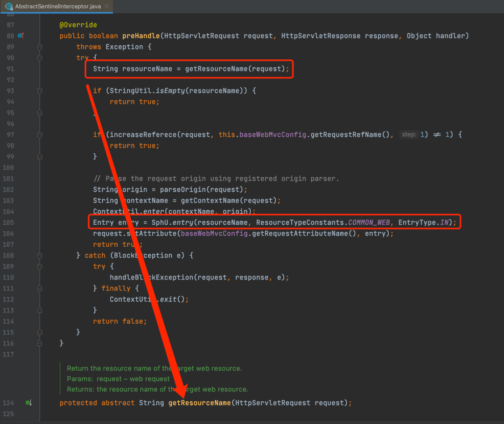Click the step: parameter hint
The width and height of the screenshot is (504, 424).
coord(409,135)
